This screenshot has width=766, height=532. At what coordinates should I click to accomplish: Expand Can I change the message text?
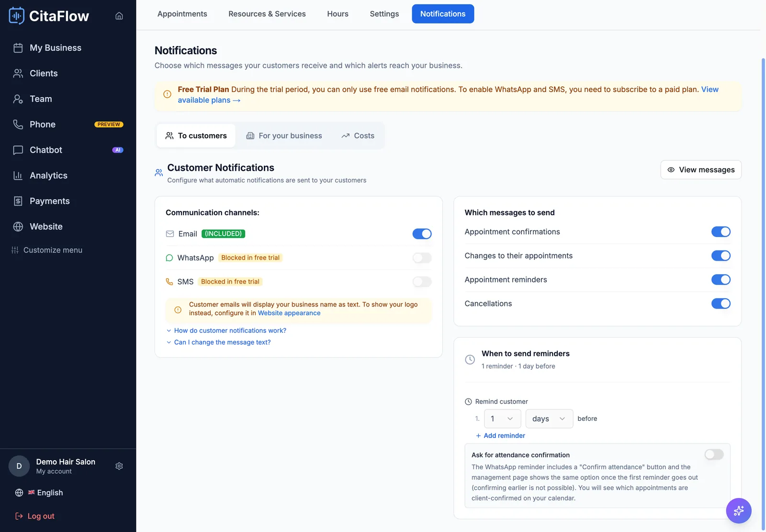click(218, 342)
